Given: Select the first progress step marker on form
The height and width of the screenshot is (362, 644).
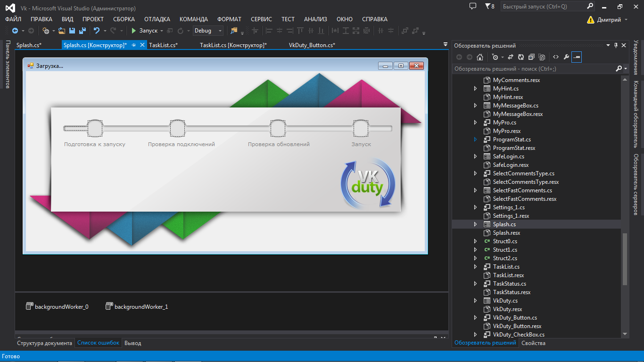Looking at the screenshot, I should (95, 128).
